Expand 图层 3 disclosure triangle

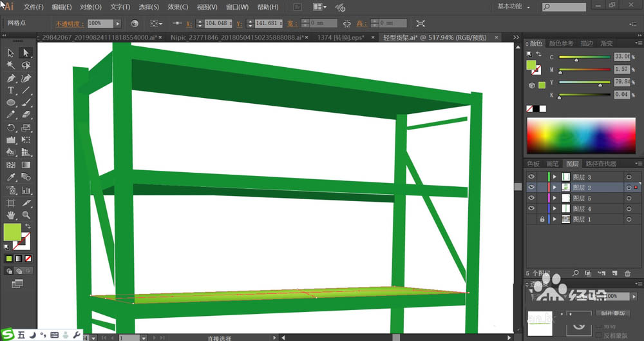pyautogui.click(x=554, y=177)
